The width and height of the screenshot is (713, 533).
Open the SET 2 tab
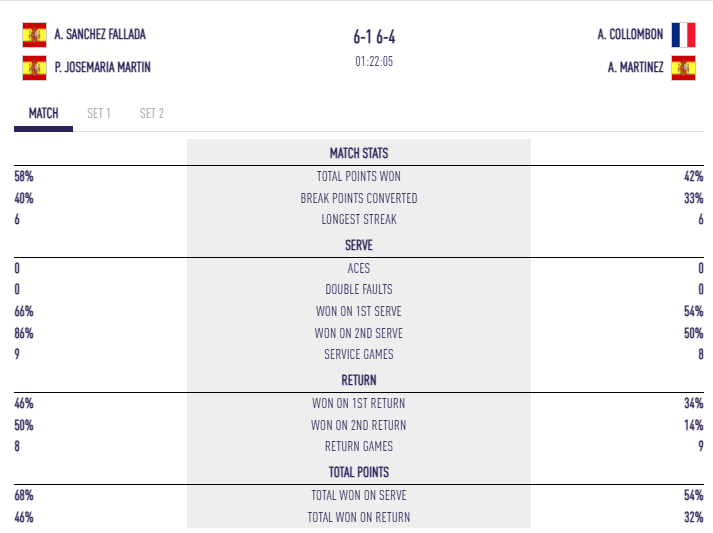tap(152, 113)
